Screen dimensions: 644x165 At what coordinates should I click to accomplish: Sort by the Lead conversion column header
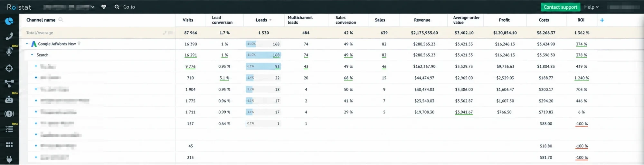[x=222, y=20]
